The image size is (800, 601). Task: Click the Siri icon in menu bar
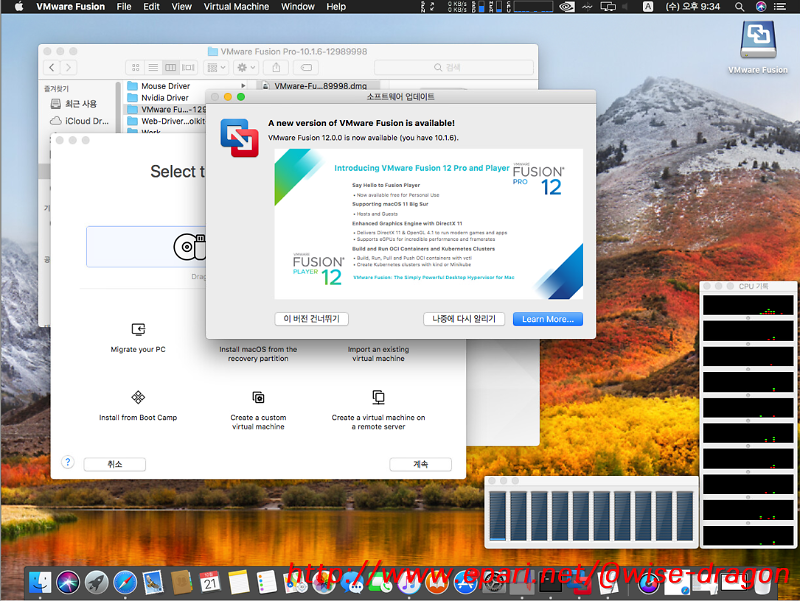[761, 7]
